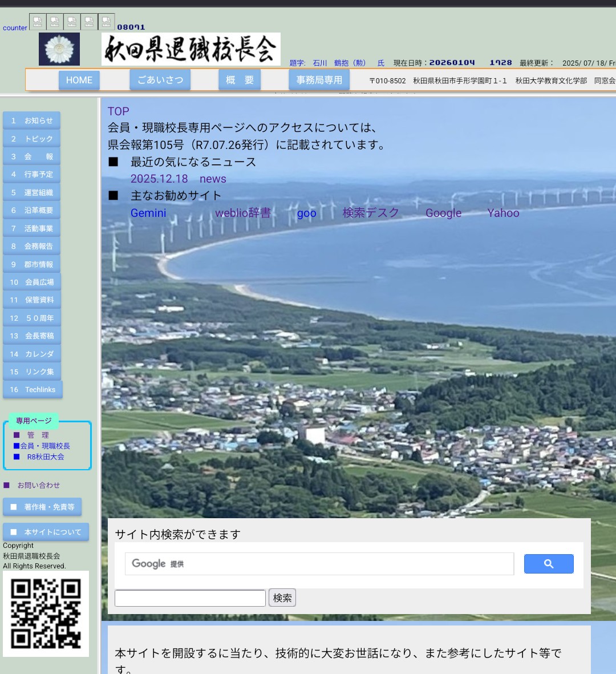Open the カレンダ sidebar item
Screen dimensions: 616x674
coord(33,354)
